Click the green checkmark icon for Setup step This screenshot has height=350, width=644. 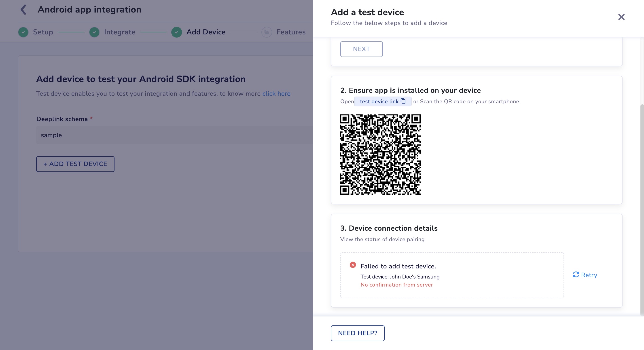pos(23,32)
